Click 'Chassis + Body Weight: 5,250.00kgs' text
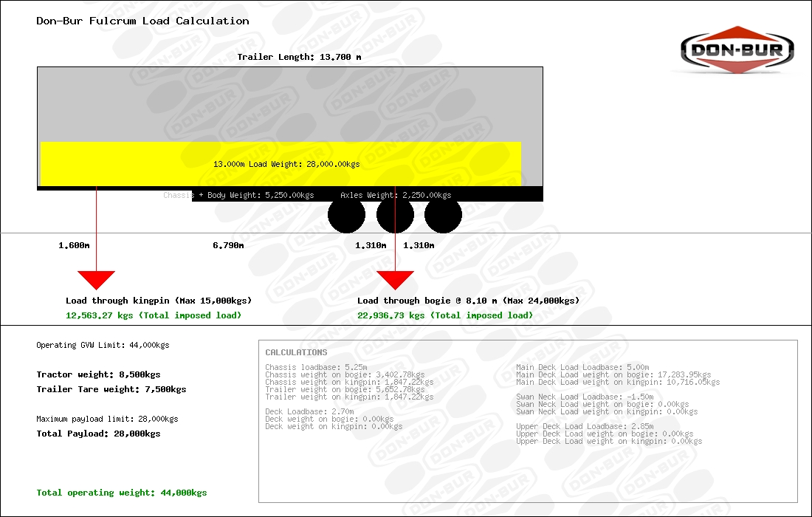 238,195
